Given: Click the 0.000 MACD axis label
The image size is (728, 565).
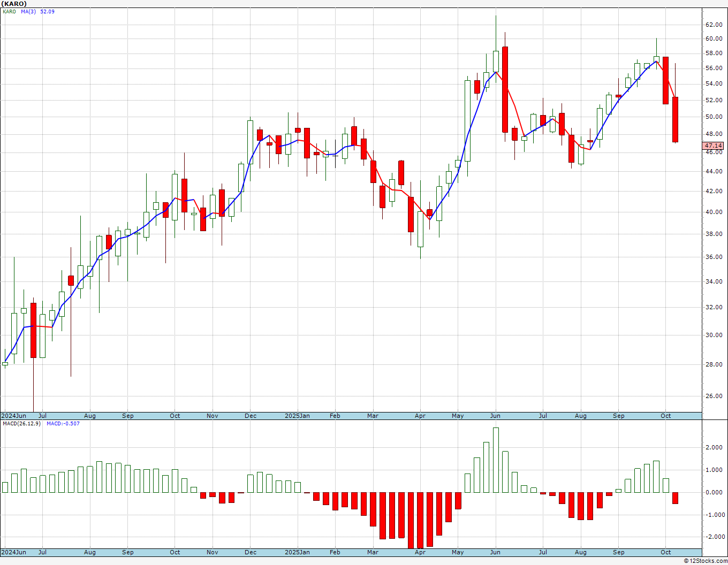Looking at the screenshot, I should point(714,492).
